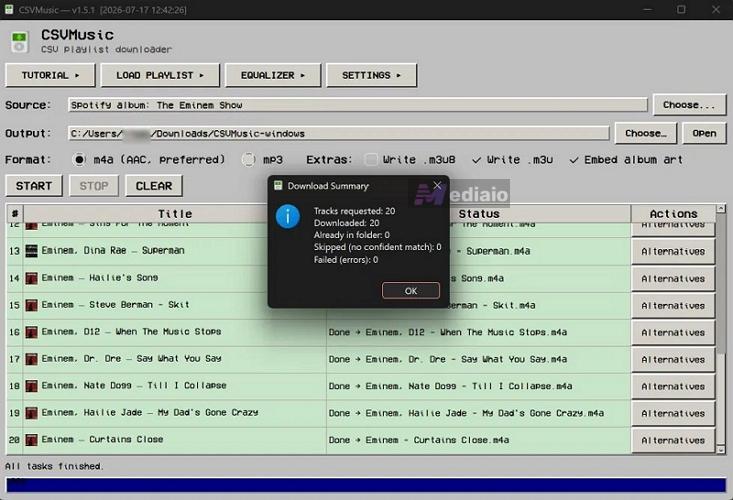Click album art icon for Say What You Say

[x=31, y=359]
